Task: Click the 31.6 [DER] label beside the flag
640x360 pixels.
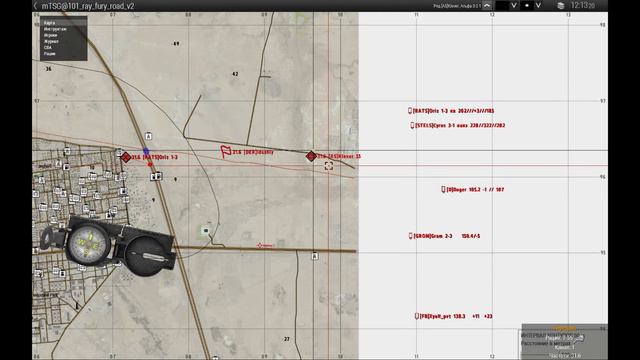Action: point(253,152)
